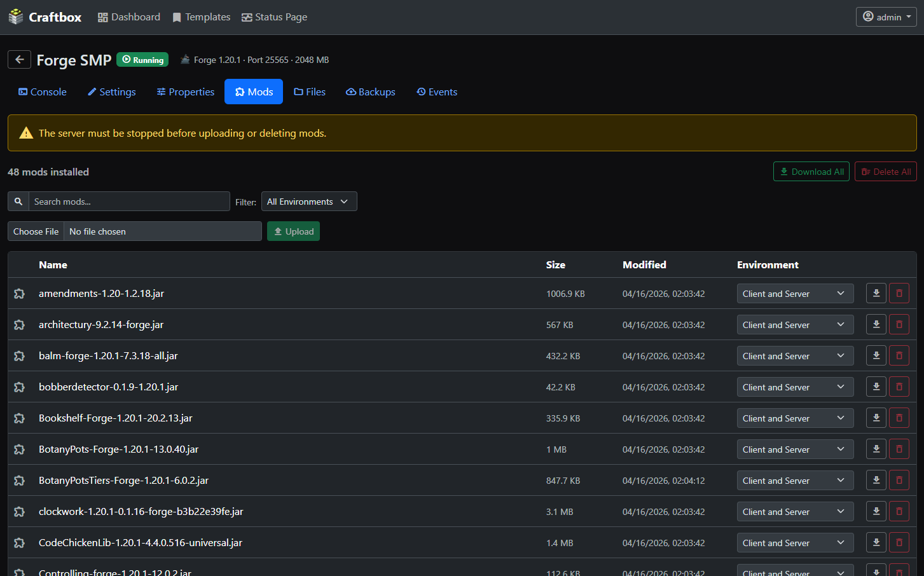Open the Settings tab
The image size is (924, 576).
(x=111, y=92)
